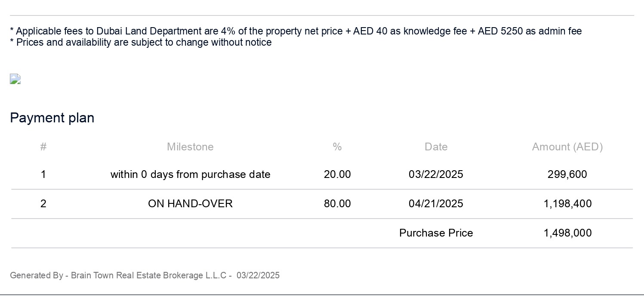This screenshot has height=296, width=644.
Task: Click the Milestone column header
Action: (190, 147)
